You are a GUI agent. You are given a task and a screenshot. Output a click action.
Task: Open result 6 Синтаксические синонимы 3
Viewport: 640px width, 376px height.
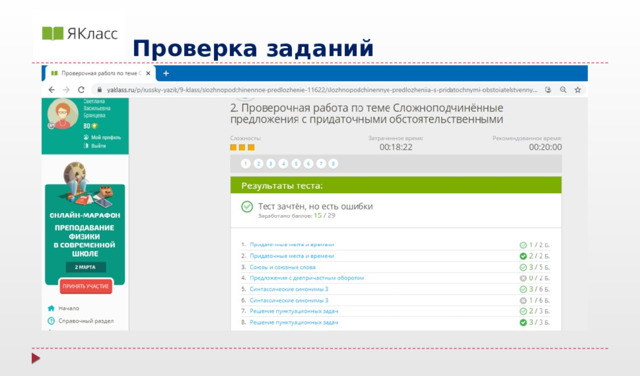point(289,300)
